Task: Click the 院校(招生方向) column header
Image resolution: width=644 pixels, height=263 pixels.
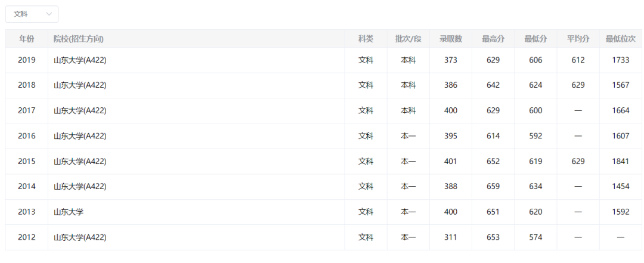Action: tap(79, 39)
